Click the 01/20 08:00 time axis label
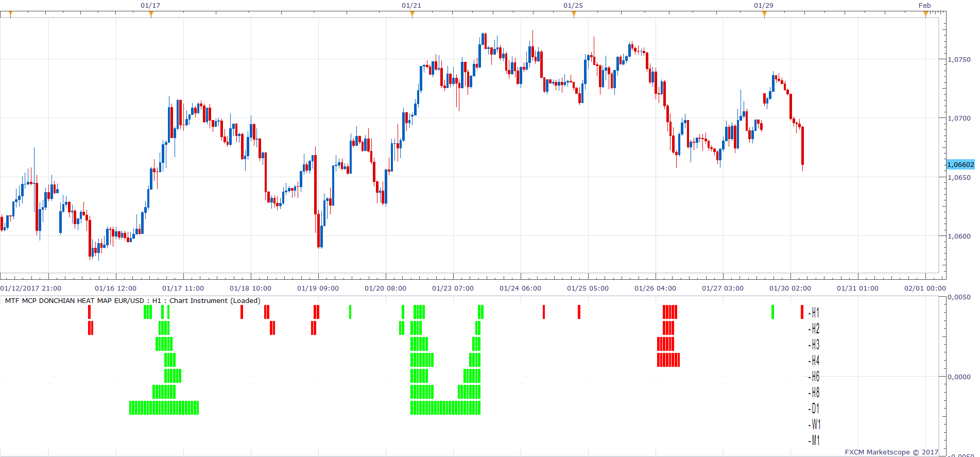Image resolution: width=980 pixels, height=457 pixels. [386, 289]
